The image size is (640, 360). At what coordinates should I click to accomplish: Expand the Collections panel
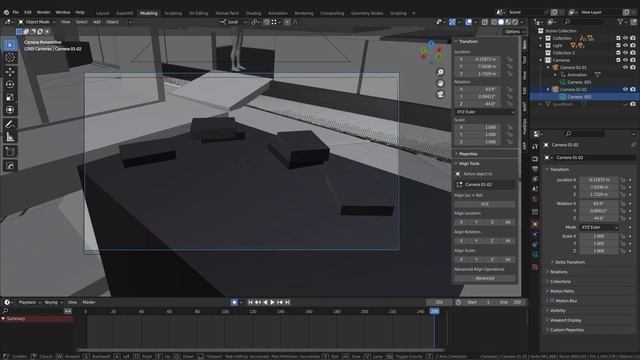pyautogui.click(x=560, y=282)
